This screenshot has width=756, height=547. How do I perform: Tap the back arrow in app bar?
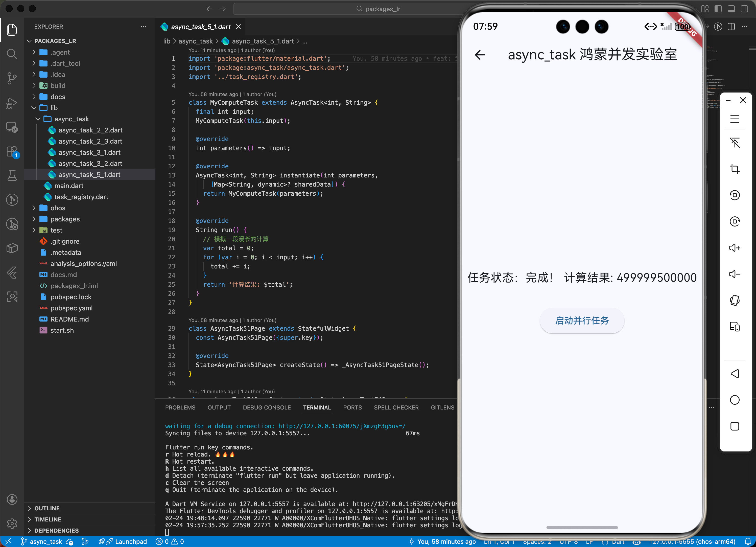pos(480,55)
